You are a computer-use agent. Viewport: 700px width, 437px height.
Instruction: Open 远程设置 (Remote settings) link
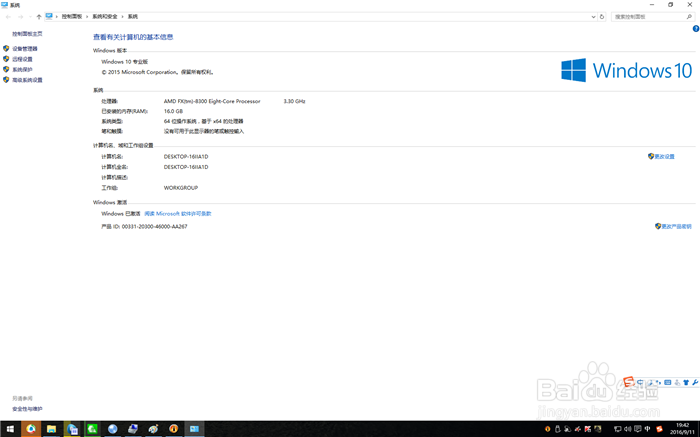pyautogui.click(x=22, y=59)
